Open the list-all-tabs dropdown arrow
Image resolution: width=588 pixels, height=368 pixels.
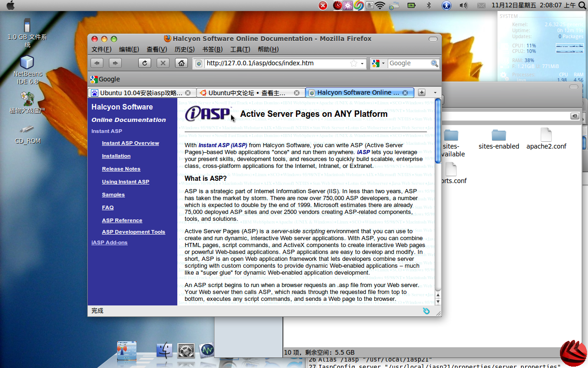(435, 93)
